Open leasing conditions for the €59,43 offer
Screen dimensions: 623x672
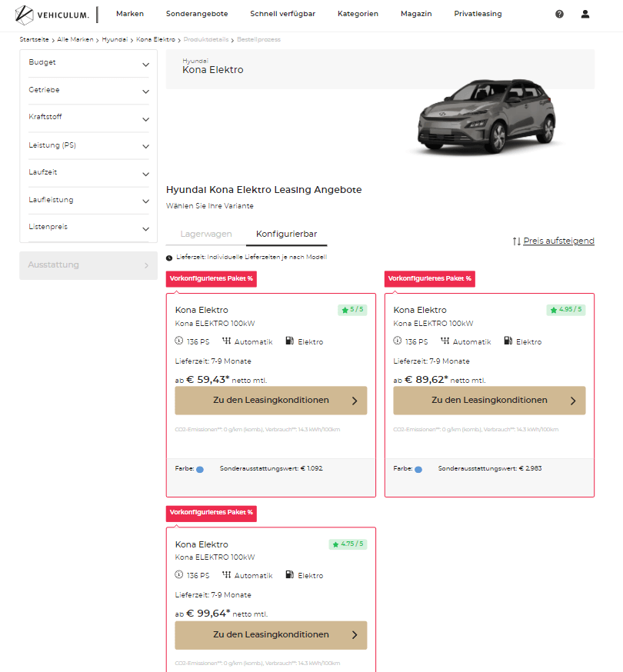[x=271, y=401]
